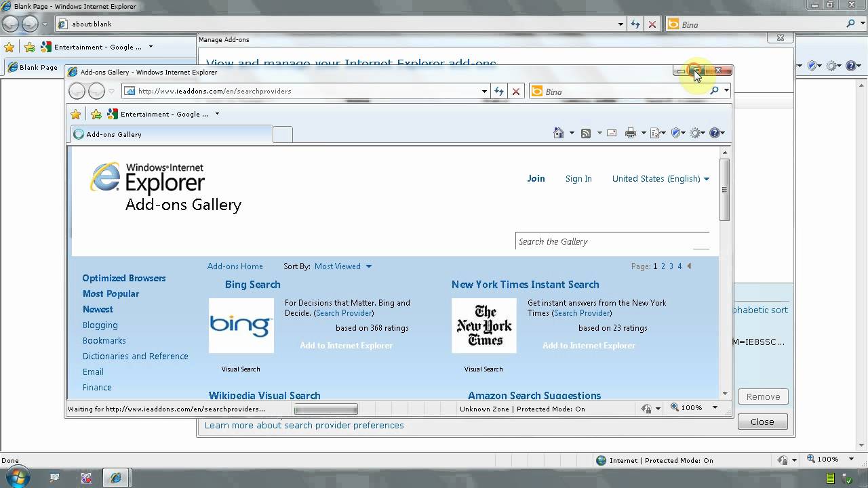This screenshot has width=868, height=488.
Task: Click Stop in the Blank Page window
Action: click(652, 24)
